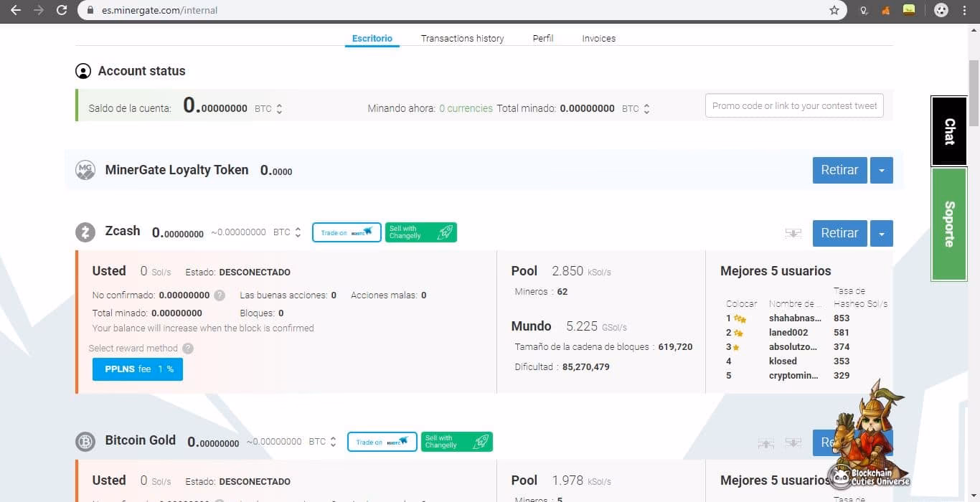The image size is (980, 502).
Task: Click the MinerGate Loyalty Token logo icon
Action: (x=85, y=170)
